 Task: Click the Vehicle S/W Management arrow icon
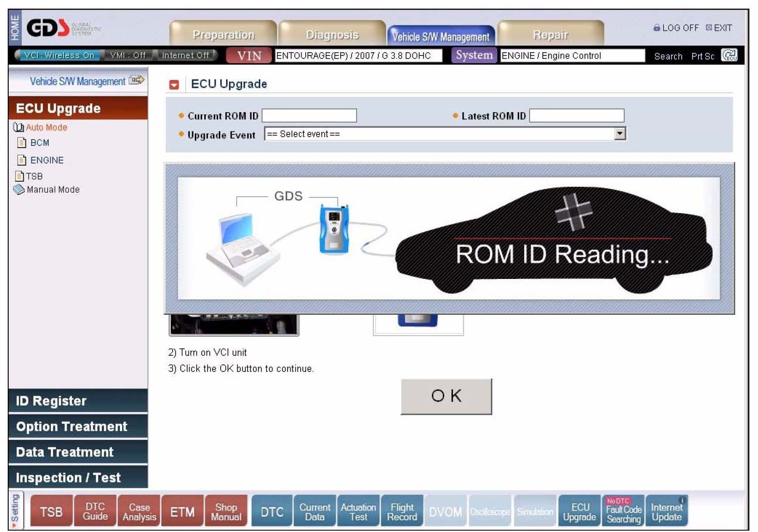pyautogui.click(x=136, y=80)
